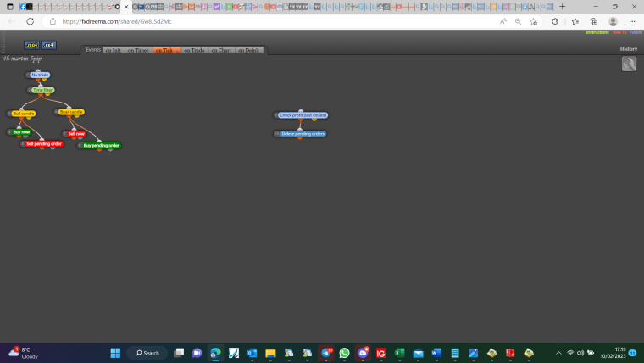Click the taskbar Search box
Image resolution: width=644 pixels, height=363 pixels.
pyautogui.click(x=147, y=353)
